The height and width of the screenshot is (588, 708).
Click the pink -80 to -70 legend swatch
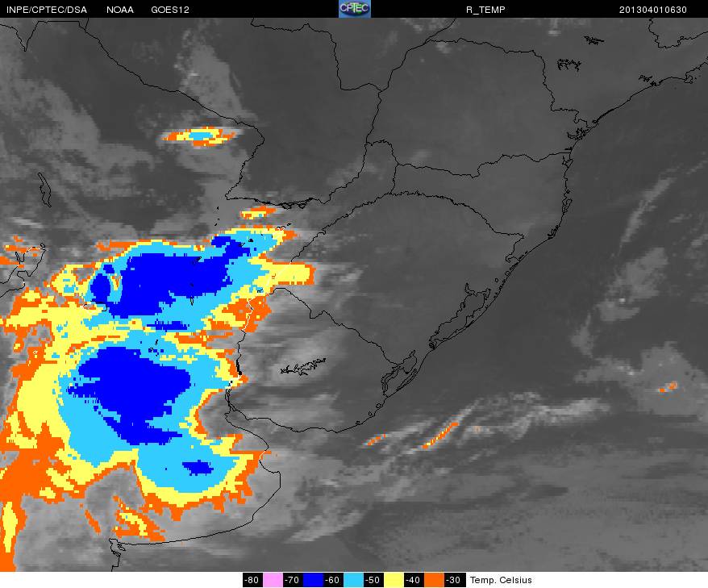point(273,580)
